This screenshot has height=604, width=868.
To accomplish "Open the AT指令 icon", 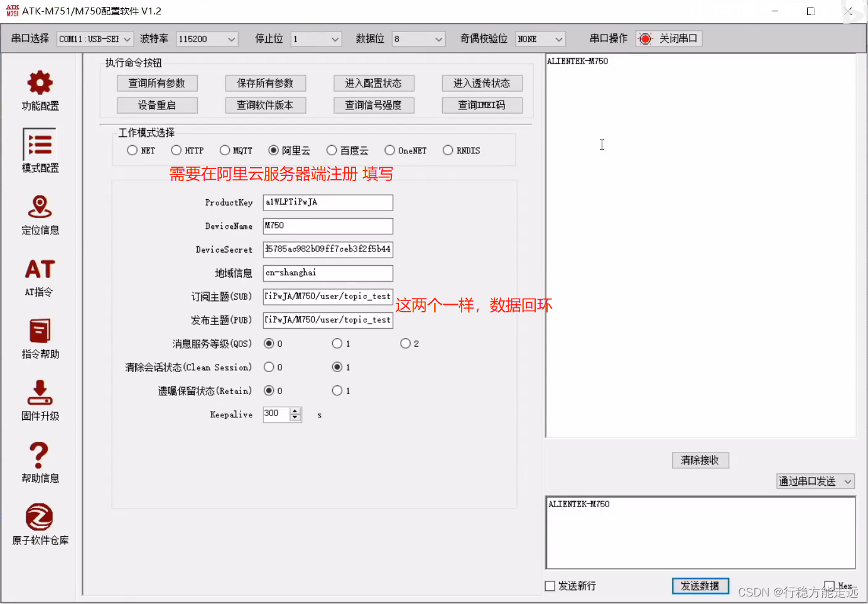I will point(40,269).
